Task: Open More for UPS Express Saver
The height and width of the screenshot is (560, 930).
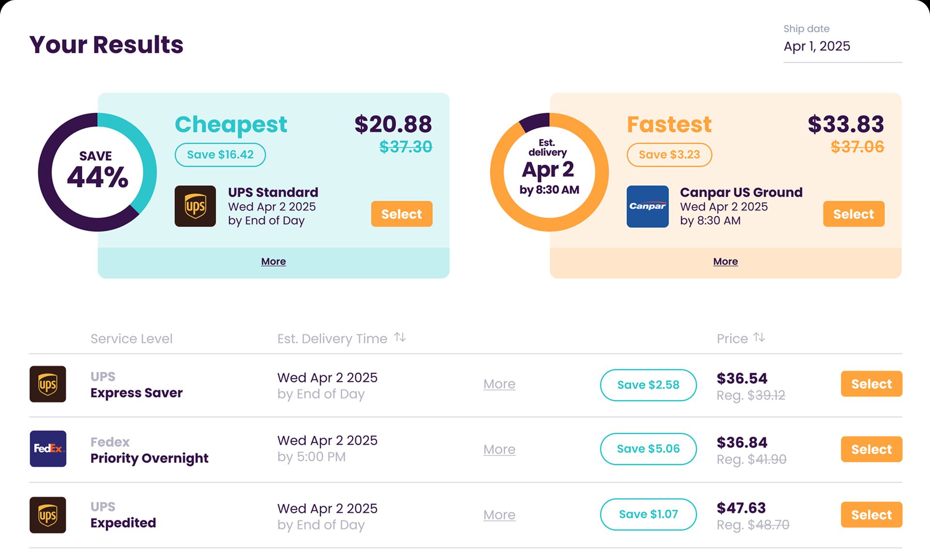Action: point(499,384)
